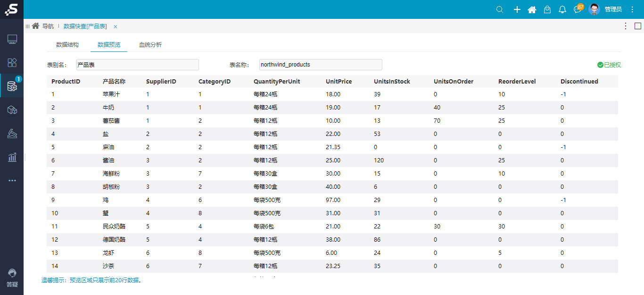Screen dimensions: 644x295
Task: Click the tab bar home icon
Action: pos(35,26)
